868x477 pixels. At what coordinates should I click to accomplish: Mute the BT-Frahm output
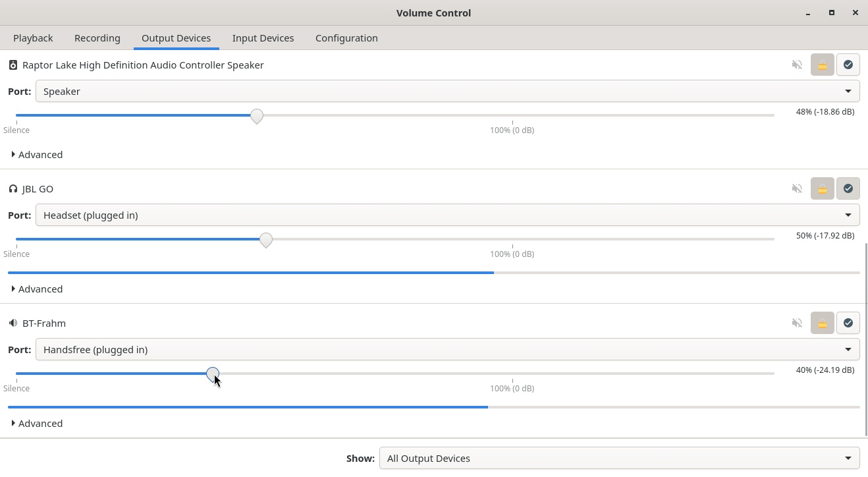(x=797, y=323)
